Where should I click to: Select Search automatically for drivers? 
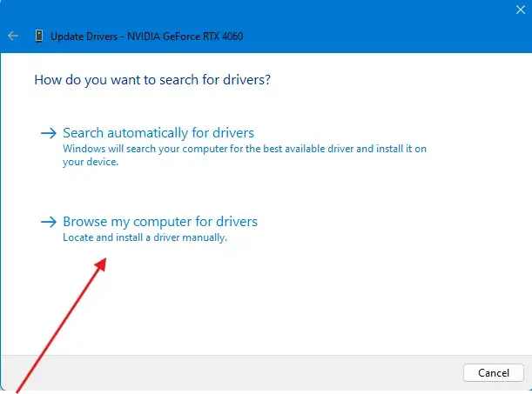[158, 133]
